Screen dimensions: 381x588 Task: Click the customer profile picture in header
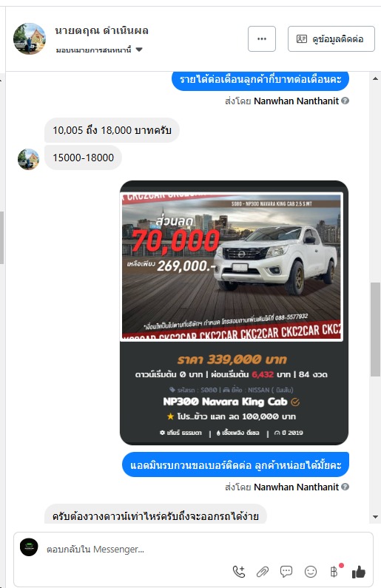coord(30,38)
